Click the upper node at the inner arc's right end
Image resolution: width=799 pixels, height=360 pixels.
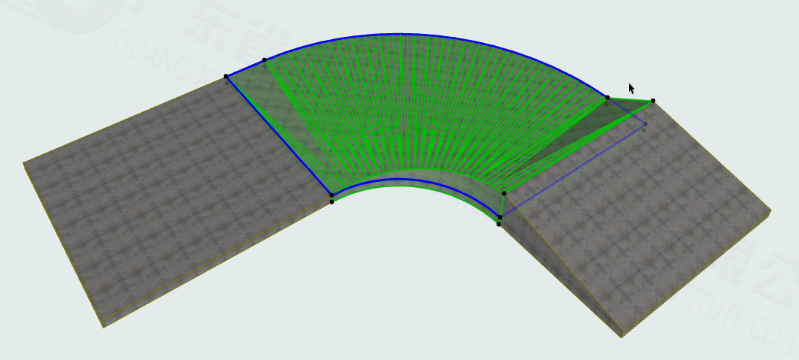(504, 193)
